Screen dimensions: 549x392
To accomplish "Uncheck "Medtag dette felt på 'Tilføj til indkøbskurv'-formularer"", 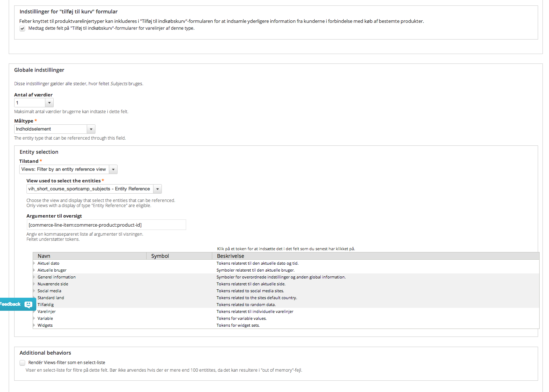I will (x=22, y=28).
